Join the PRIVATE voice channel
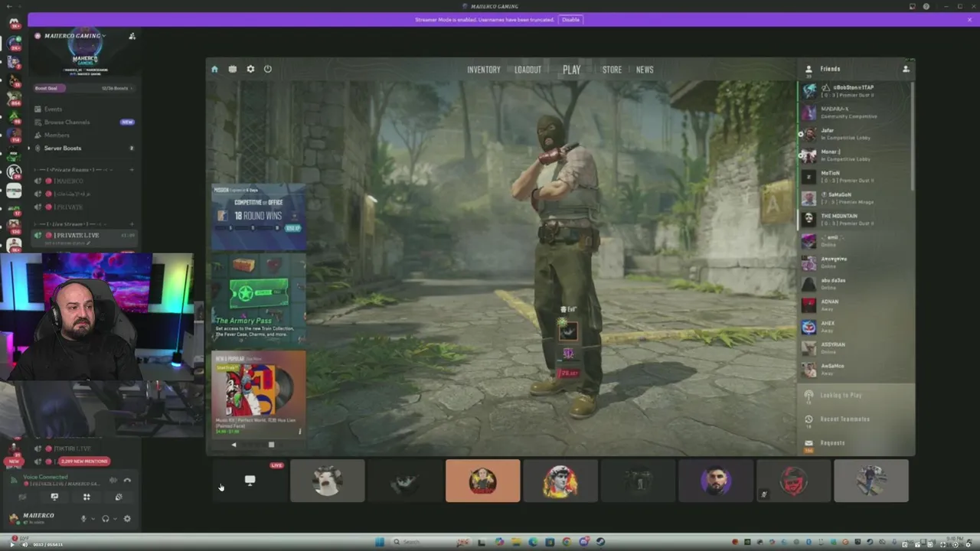The width and height of the screenshot is (980, 551). 84,207
